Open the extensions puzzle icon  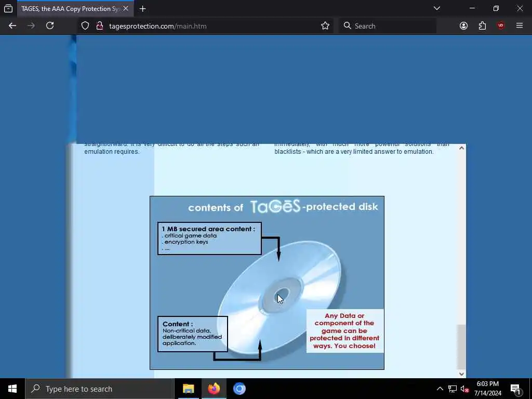coord(482,26)
